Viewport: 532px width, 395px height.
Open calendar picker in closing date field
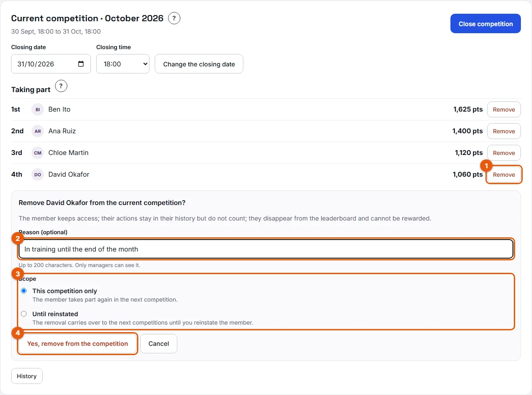coord(81,64)
